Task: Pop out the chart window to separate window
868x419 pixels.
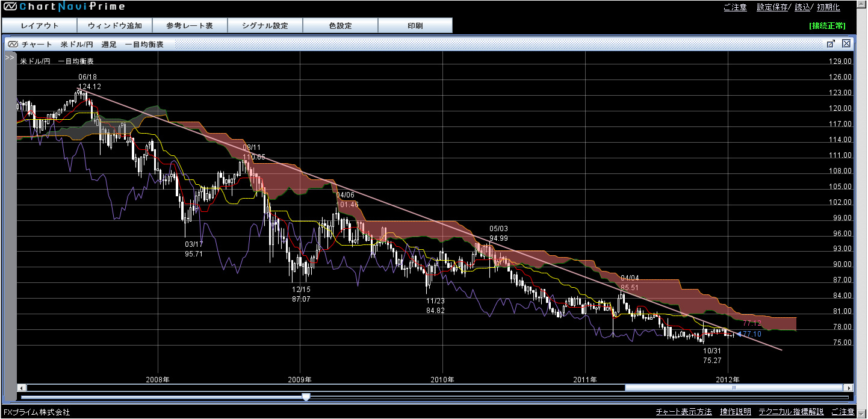Action: 831,43
